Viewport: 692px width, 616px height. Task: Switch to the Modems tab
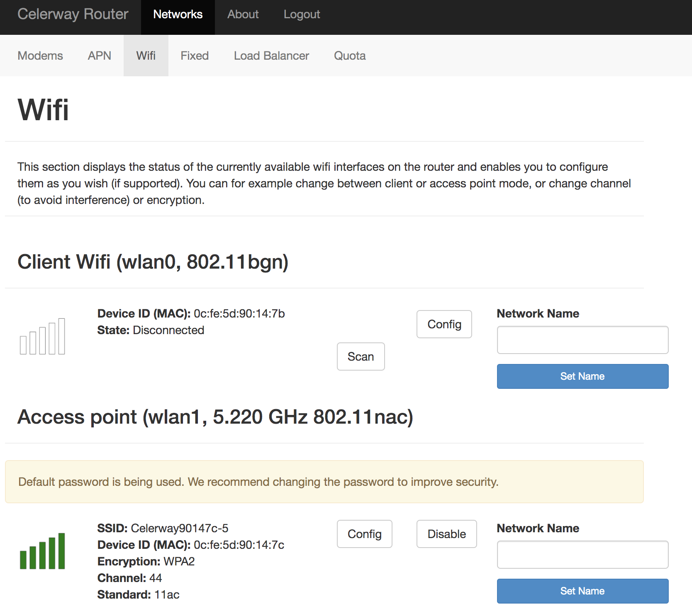click(x=40, y=56)
